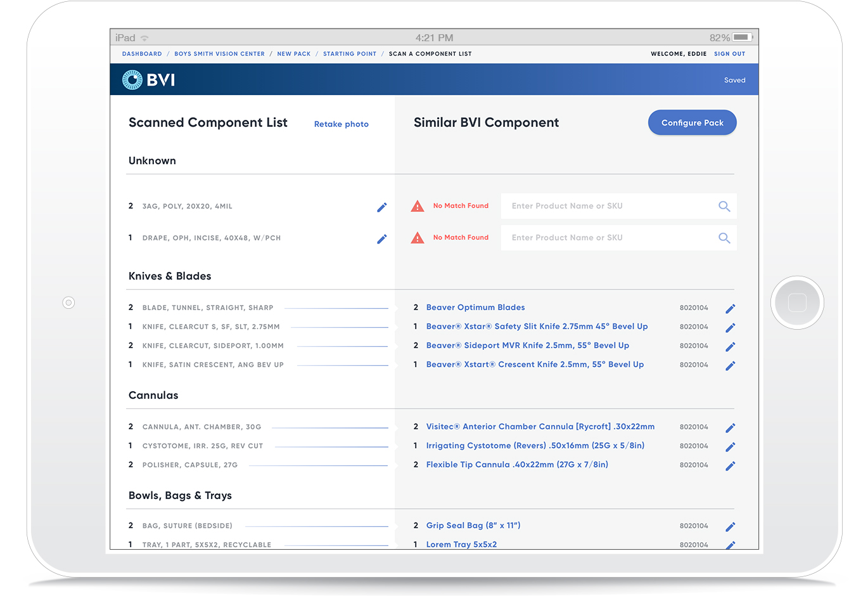Image resolution: width=868 pixels, height=596 pixels.
Task: Open Beaver Optimum Blades link
Action: click(475, 308)
